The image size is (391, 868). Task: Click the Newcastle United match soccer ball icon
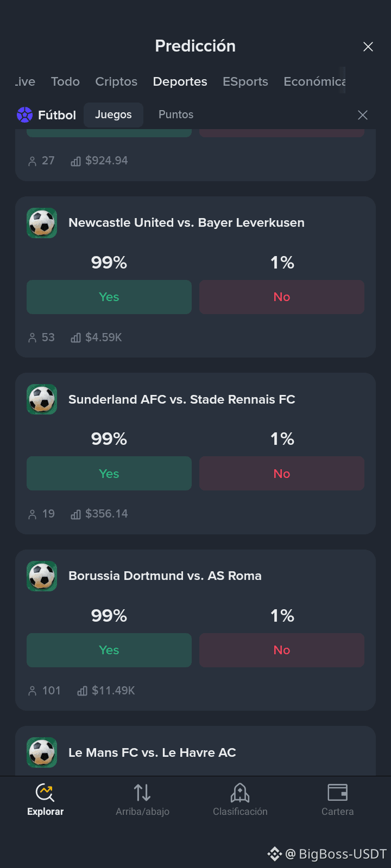click(x=42, y=223)
